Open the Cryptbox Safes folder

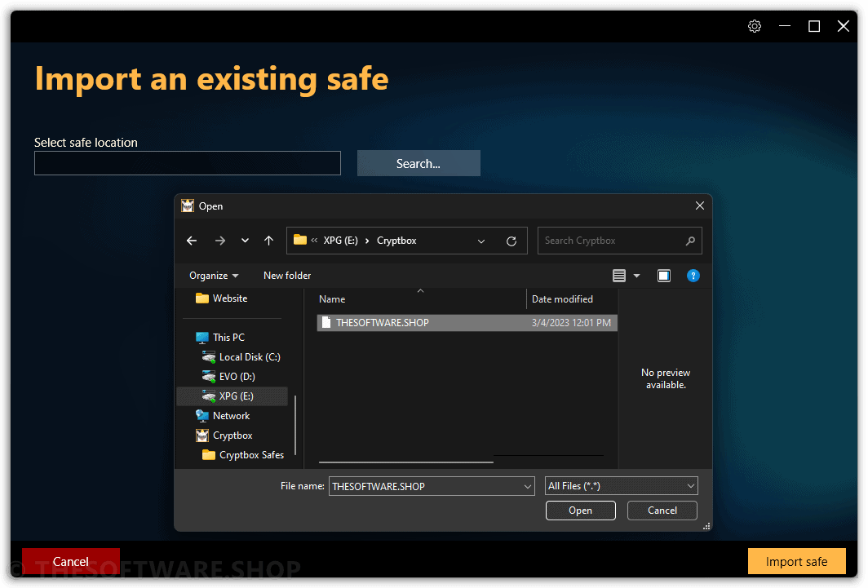(x=243, y=455)
